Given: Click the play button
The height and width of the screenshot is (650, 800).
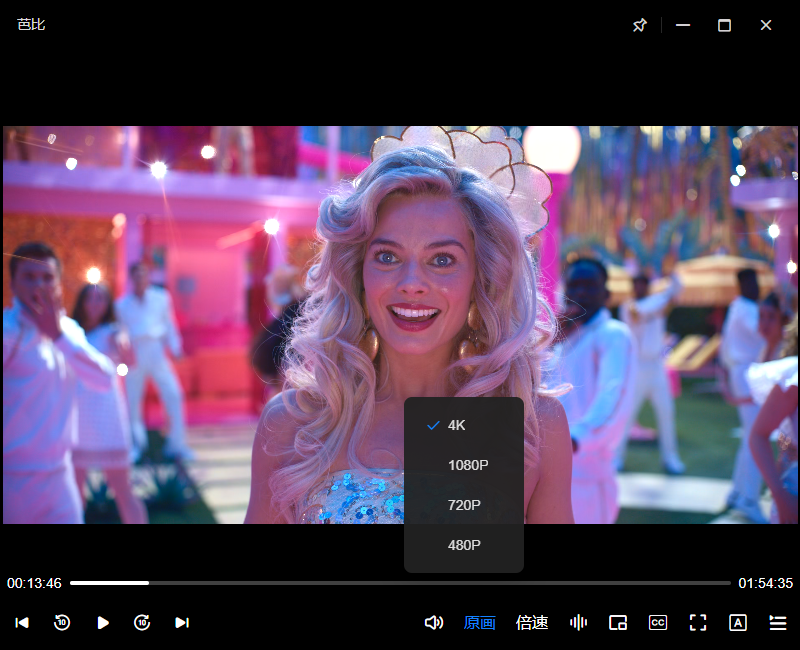Looking at the screenshot, I should click(x=102, y=623).
